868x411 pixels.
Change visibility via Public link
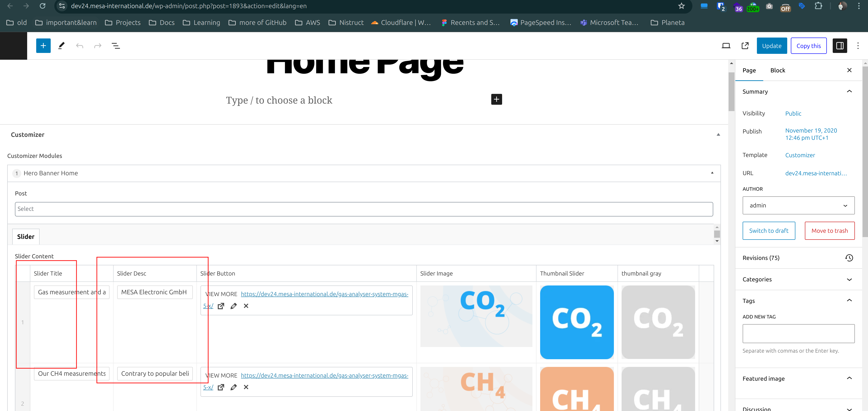click(x=793, y=114)
